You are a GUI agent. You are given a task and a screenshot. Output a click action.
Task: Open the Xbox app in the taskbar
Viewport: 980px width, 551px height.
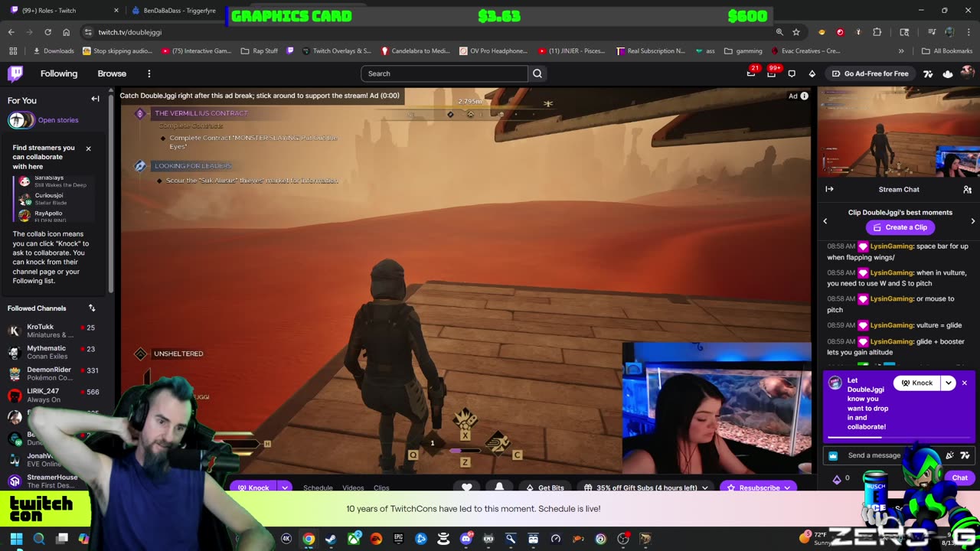tap(354, 539)
